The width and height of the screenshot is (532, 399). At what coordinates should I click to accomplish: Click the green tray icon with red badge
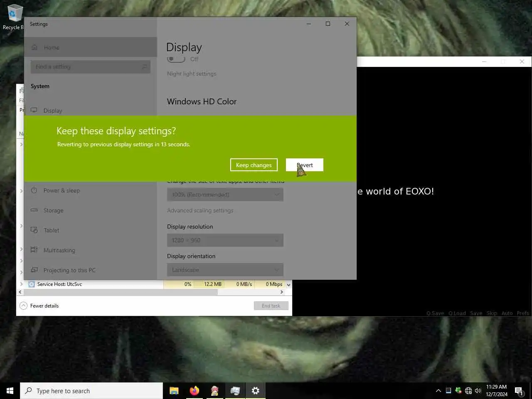pyautogui.click(x=458, y=391)
